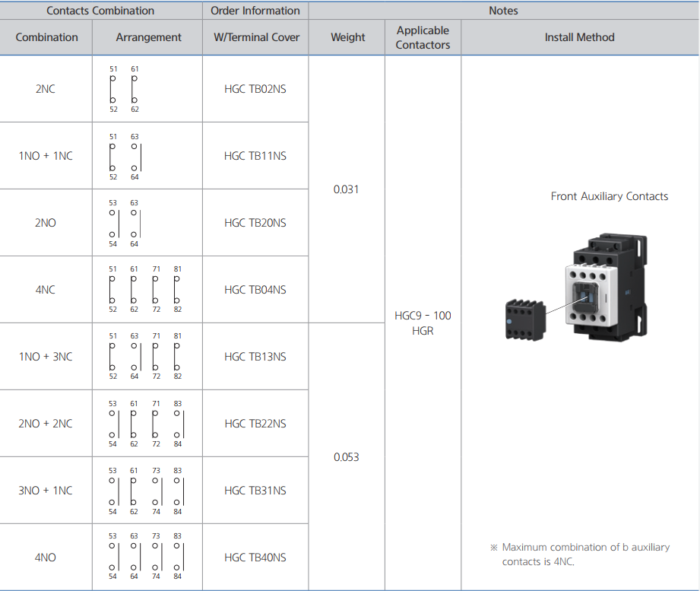Viewport: 700px width, 591px height.
Task: Select order code "HGC TB20NS"
Action: coord(255,223)
